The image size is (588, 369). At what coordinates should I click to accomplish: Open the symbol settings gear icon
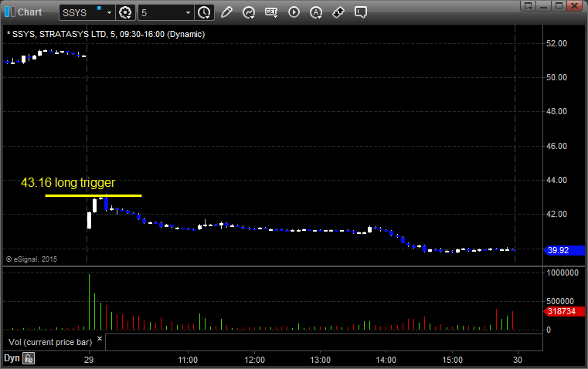(x=126, y=12)
